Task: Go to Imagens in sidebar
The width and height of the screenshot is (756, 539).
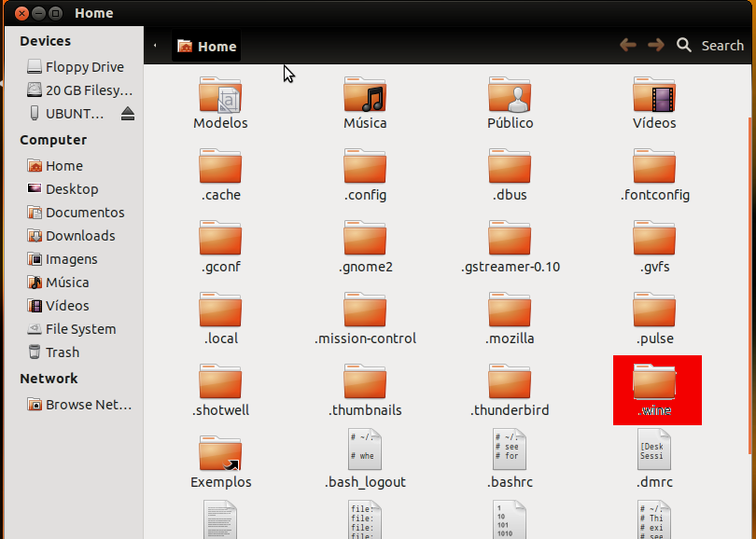Action: coord(63,259)
